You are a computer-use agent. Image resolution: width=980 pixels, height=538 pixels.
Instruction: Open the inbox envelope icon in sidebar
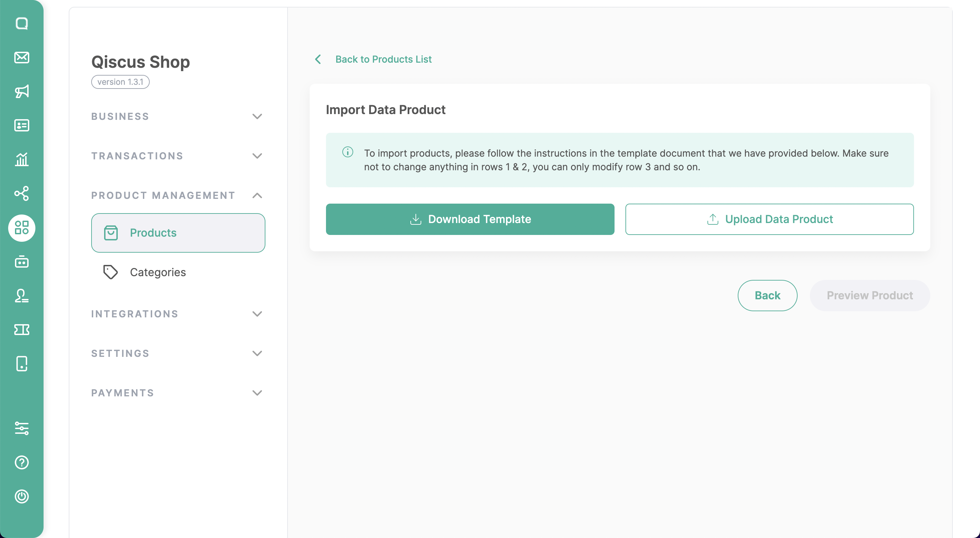coord(22,58)
